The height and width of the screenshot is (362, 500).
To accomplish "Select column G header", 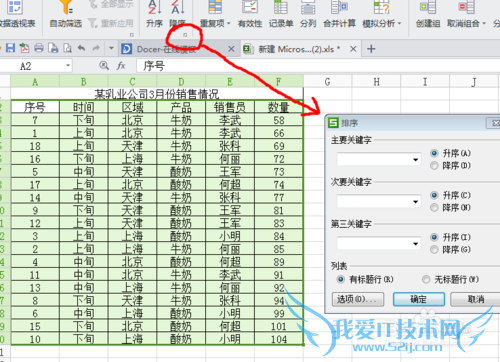I will [327, 82].
